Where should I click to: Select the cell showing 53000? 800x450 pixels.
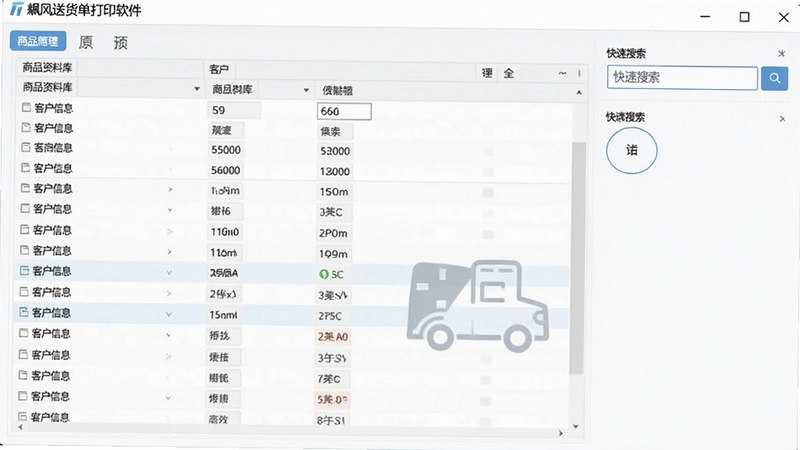coord(335,151)
